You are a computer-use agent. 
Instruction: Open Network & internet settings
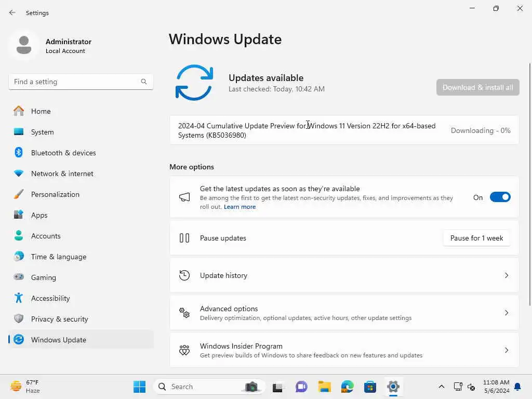(81, 173)
